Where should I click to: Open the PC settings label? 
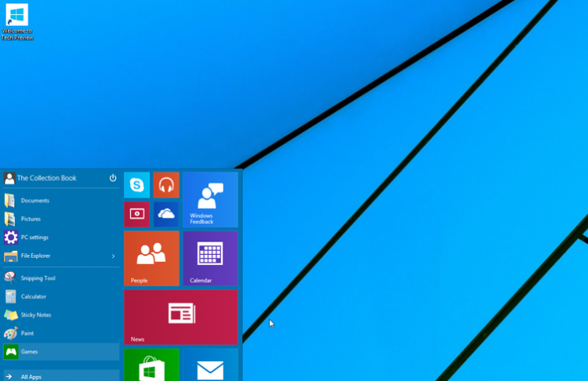click(35, 237)
